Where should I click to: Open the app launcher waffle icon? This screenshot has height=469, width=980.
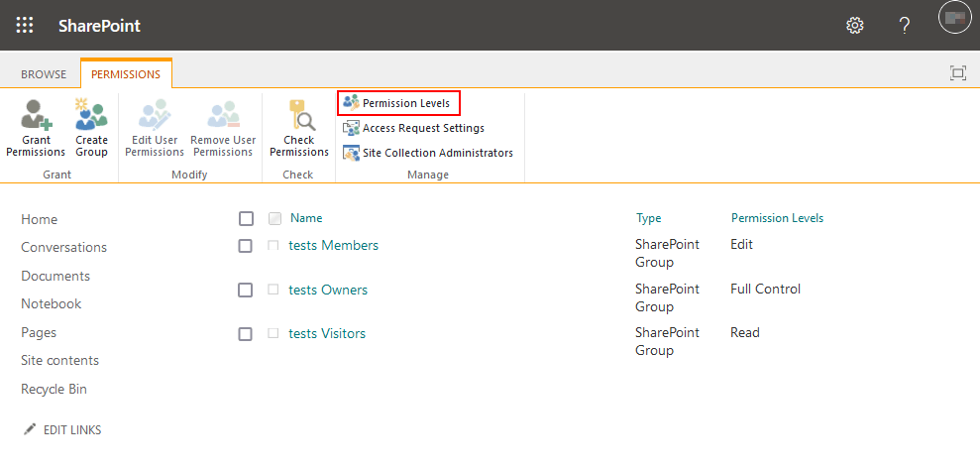coord(25,26)
